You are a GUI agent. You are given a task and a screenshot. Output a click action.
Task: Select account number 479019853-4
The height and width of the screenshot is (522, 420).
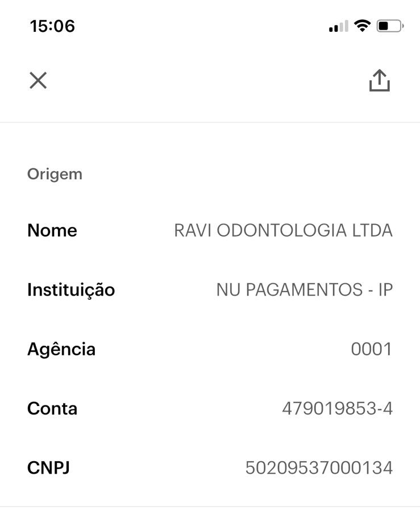click(337, 408)
